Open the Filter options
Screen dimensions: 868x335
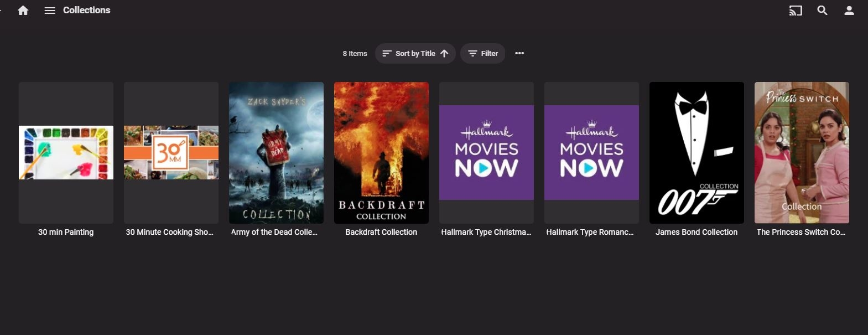(483, 54)
